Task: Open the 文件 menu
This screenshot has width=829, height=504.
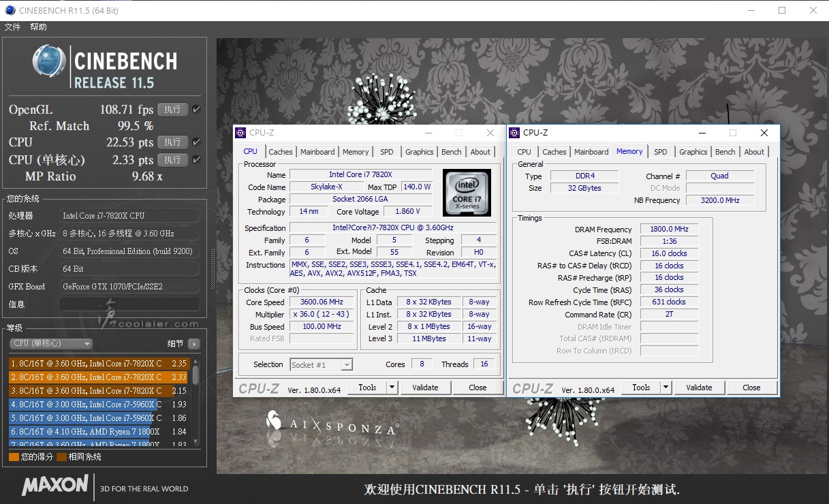Action: click(x=13, y=27)
